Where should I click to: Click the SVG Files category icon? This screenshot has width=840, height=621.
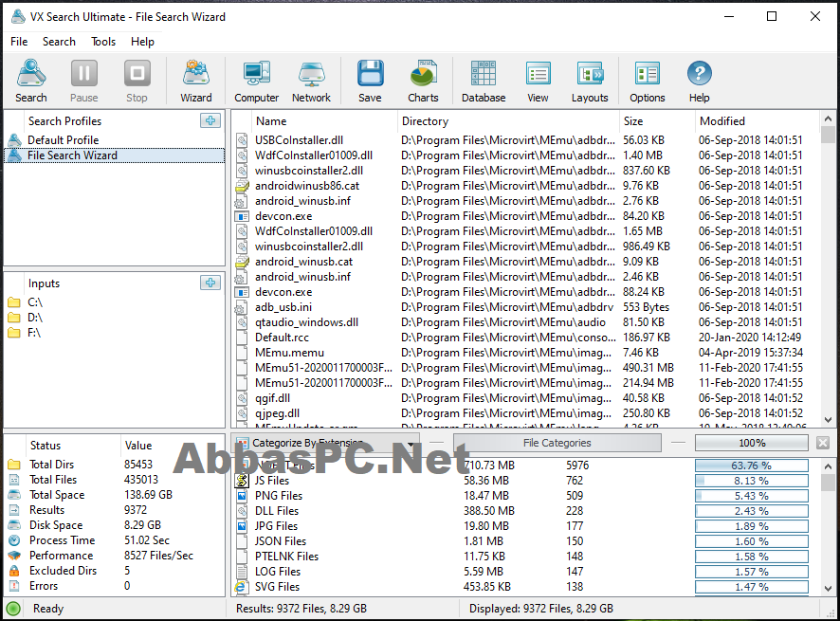pos(242,587)
